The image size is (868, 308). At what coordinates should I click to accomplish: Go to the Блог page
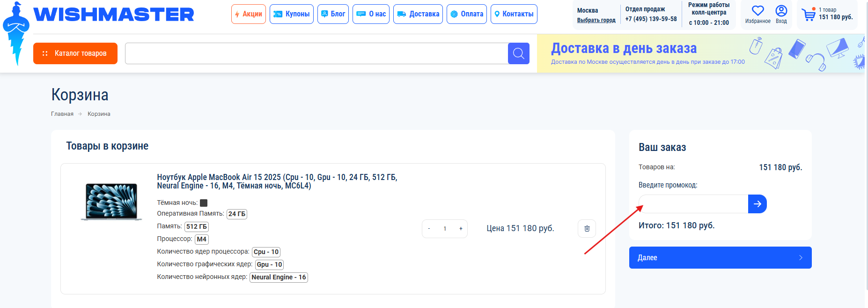click(333, 14)
